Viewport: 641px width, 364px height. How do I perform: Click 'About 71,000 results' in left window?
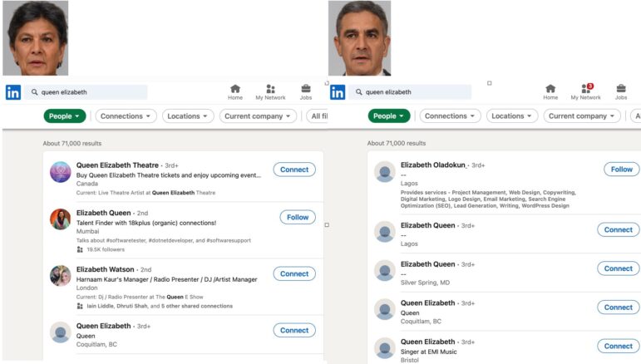pos(72,144)
